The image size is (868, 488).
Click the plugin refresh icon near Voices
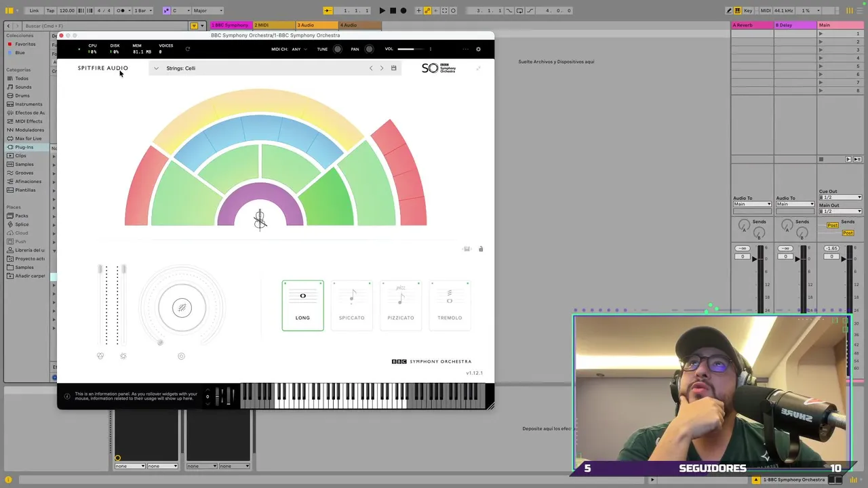(188, 49)
